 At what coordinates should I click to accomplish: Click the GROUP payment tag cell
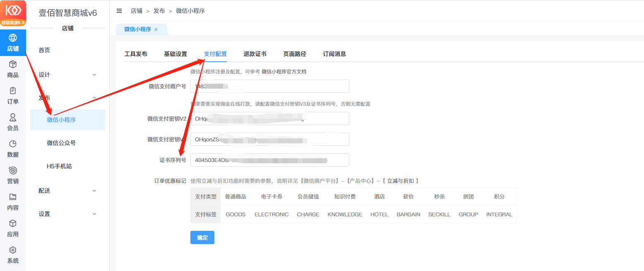(x=469, y=214)
